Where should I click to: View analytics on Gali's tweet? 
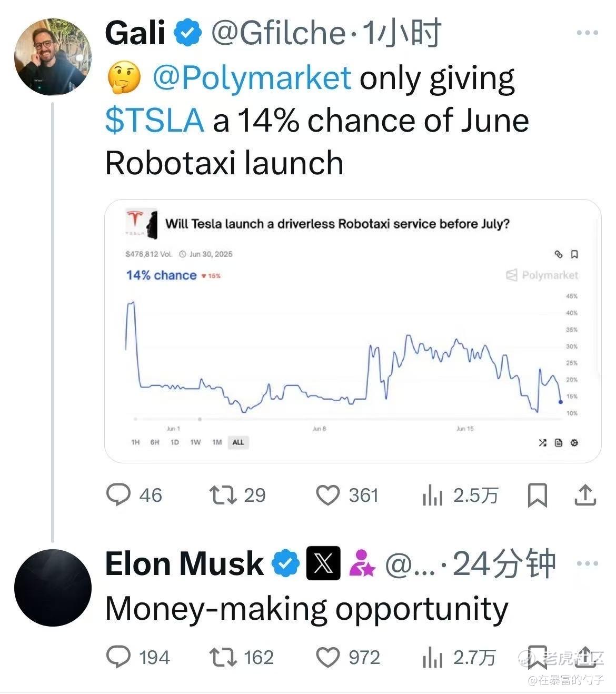coord(433,495)
